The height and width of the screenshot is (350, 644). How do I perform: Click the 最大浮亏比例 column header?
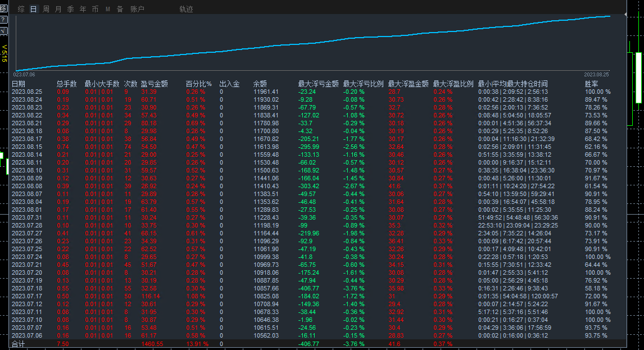point(364,84)
